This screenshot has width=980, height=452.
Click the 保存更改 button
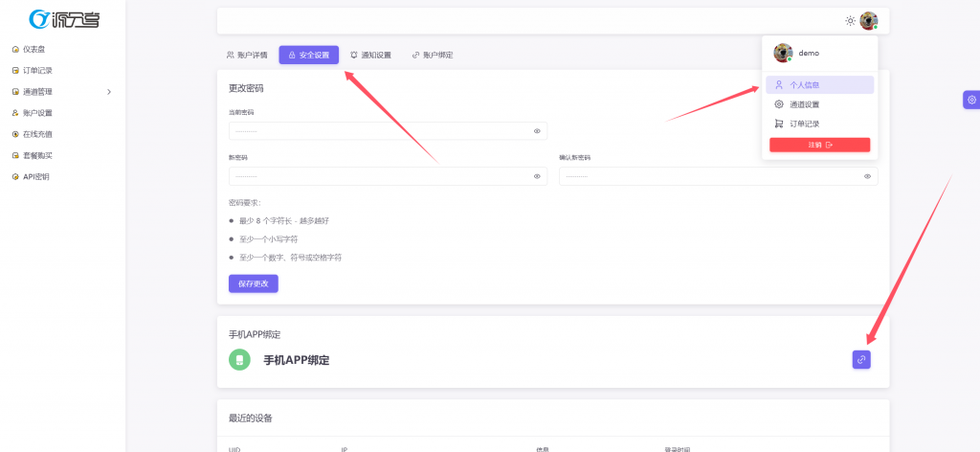click(x=253, y=283)
